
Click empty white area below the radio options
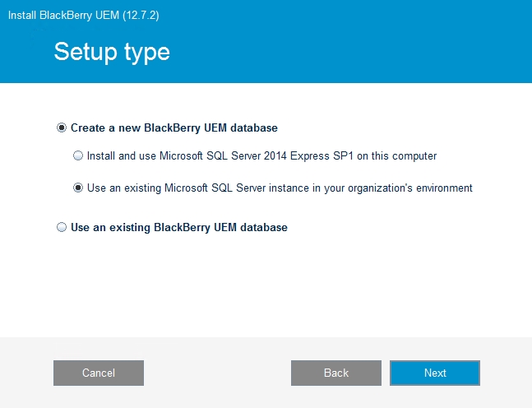[263, 288]
